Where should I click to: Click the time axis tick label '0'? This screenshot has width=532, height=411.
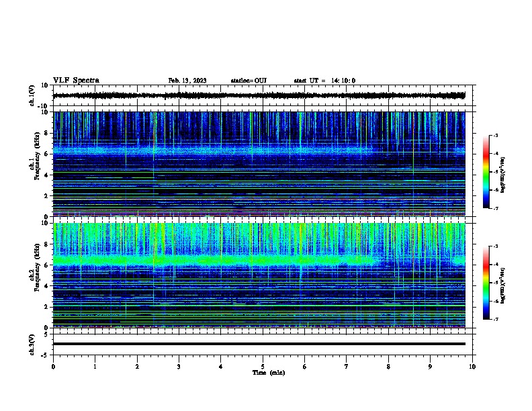53,367
